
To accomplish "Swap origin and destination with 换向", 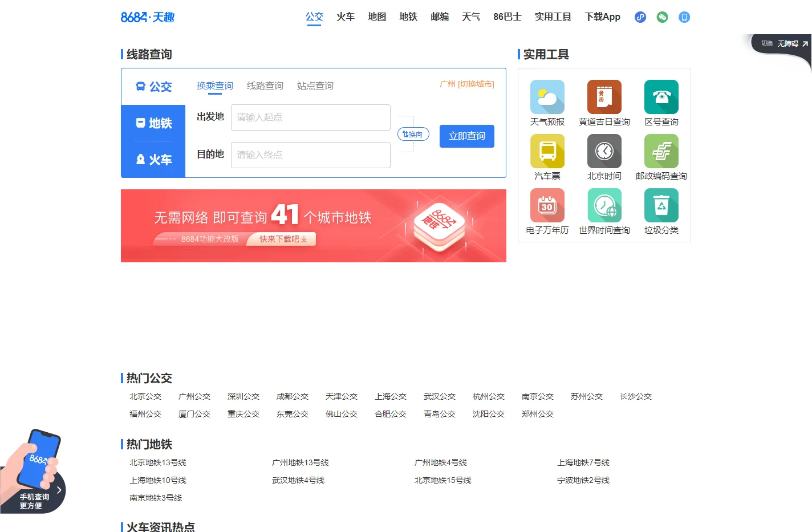I will pyautogui.click(x=413, y=135).
